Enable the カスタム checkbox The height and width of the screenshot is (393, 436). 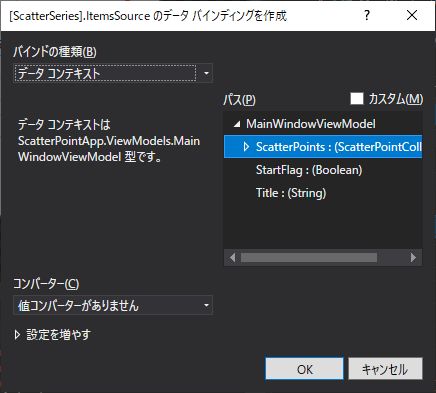[357, 99]
